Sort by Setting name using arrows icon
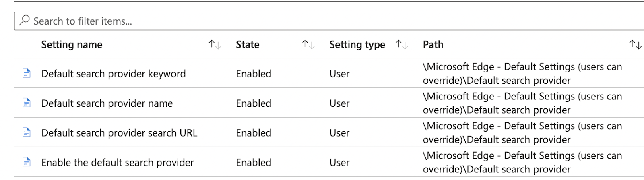 (215, 45)
